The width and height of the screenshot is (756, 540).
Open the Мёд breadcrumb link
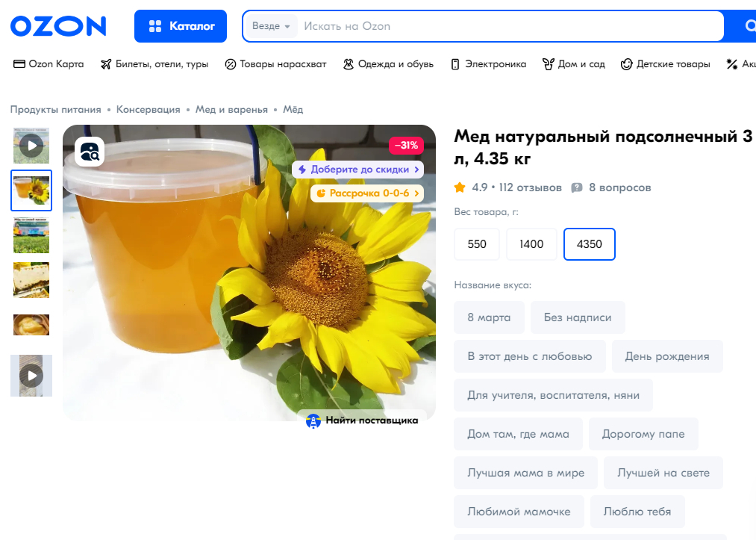click(x=293, y=110)
